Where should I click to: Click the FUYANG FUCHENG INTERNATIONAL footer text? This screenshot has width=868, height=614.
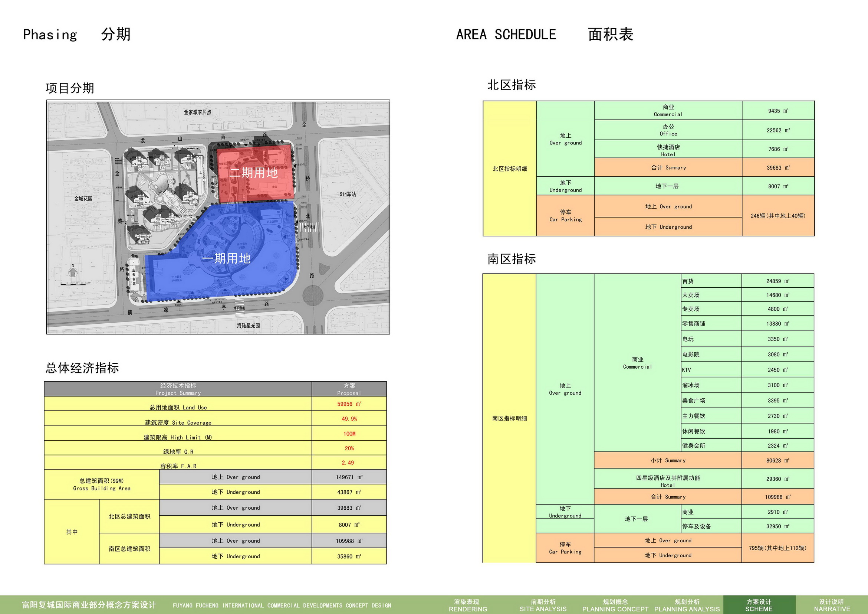pyautogui.click(x=282, y=605)
